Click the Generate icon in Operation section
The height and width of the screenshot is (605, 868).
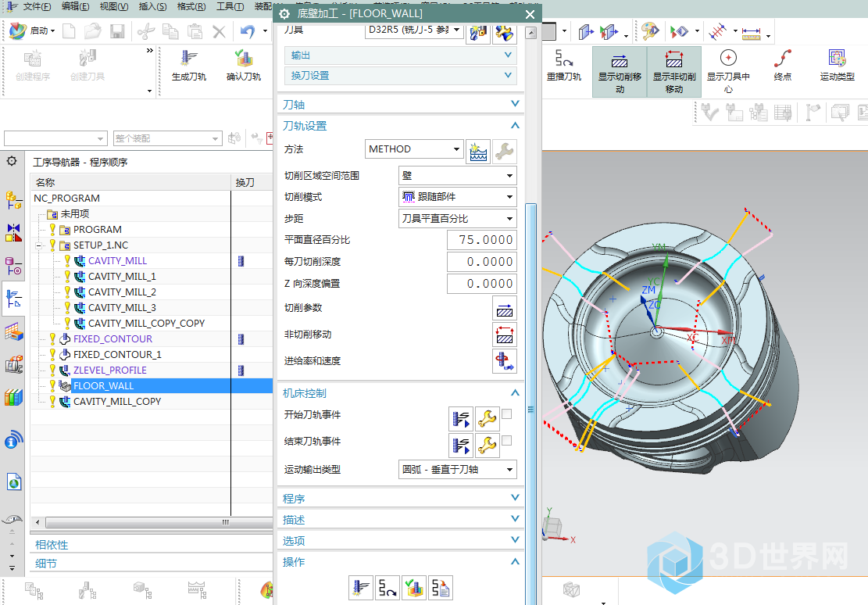coord(361,587)
